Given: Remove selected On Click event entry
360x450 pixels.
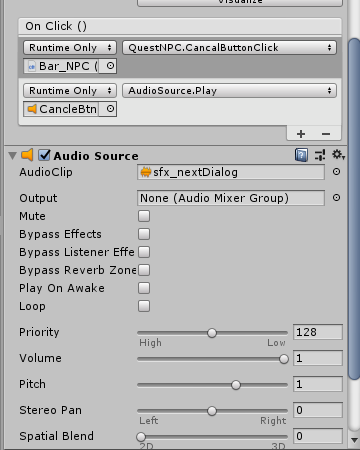Looking at the screenshot, I should [326, 134].
